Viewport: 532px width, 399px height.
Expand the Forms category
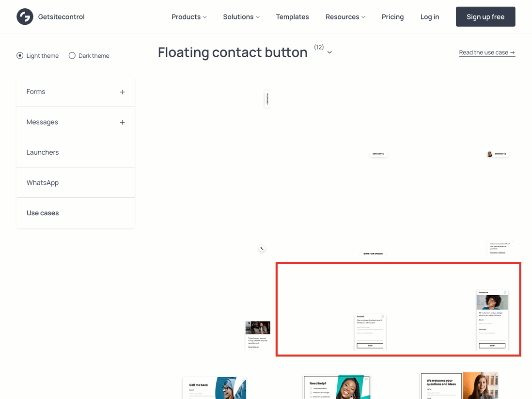pos(122,91)
